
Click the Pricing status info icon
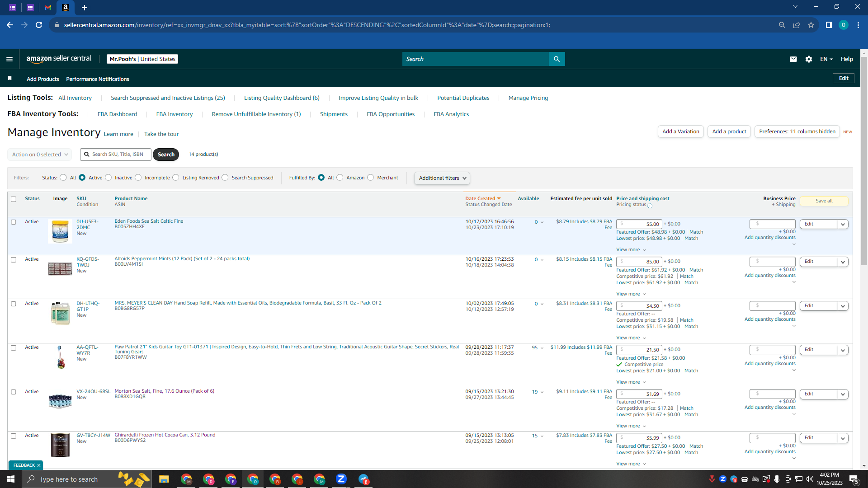[650, 206]
